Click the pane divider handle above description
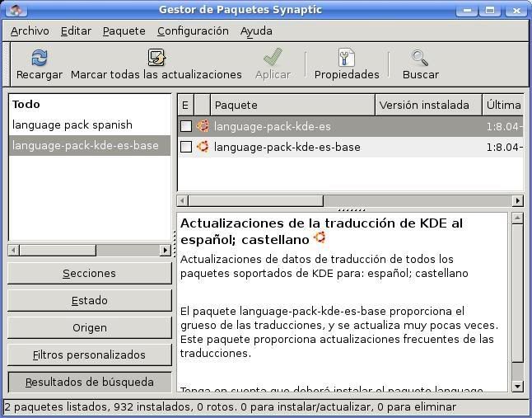 tap(352, 209)
